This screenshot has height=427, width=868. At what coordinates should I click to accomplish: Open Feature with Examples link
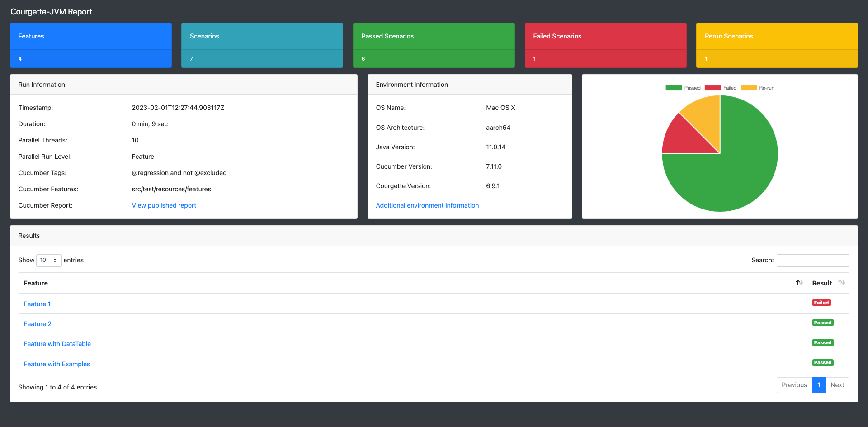click(x=57, y=364)
